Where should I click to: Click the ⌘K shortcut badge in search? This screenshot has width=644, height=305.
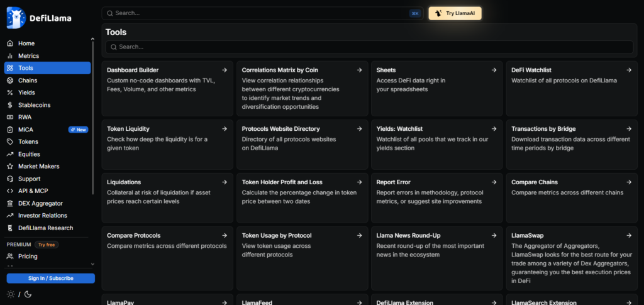pyautogui.click(x=415, y=14)
